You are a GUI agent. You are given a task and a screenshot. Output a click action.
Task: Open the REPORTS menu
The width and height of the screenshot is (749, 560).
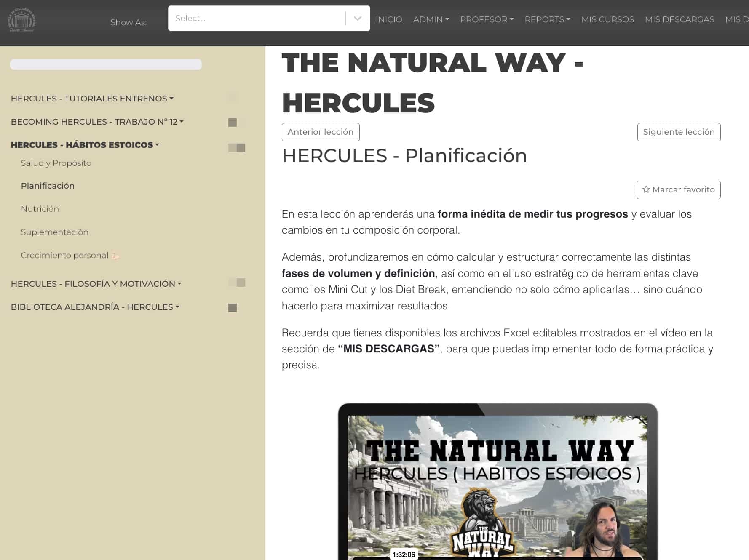[x=547, y=19]
